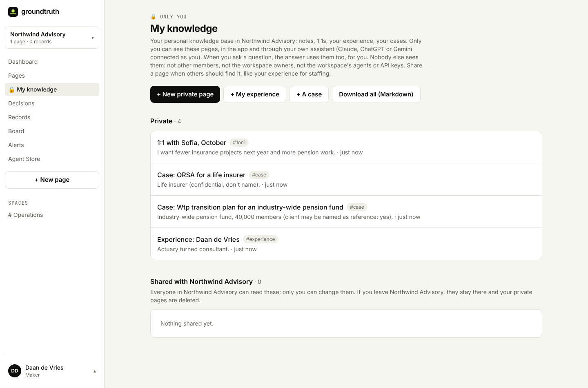Click the SPACES section label

18,203
